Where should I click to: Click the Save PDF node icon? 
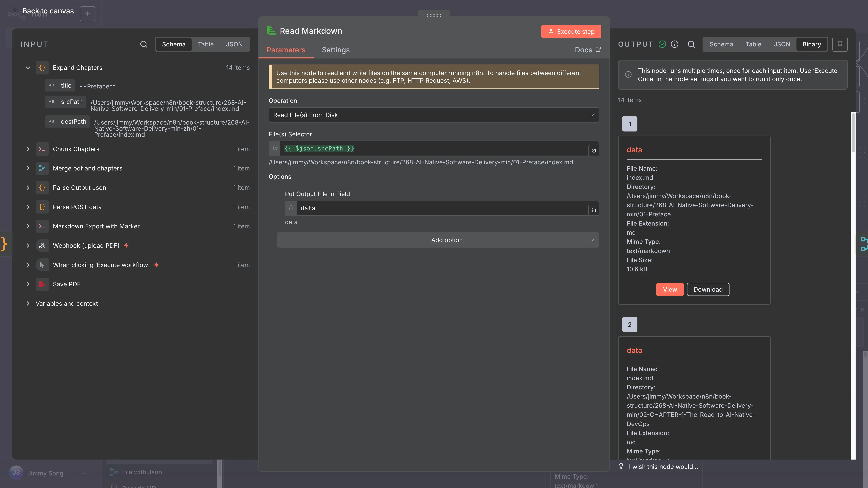(x=42, y=284)
